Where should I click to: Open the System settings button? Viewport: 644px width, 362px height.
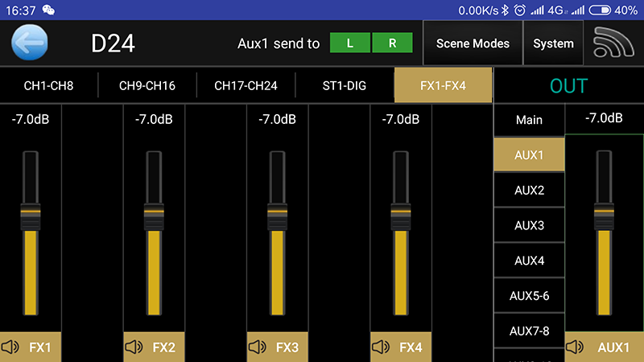coord(553,43)
